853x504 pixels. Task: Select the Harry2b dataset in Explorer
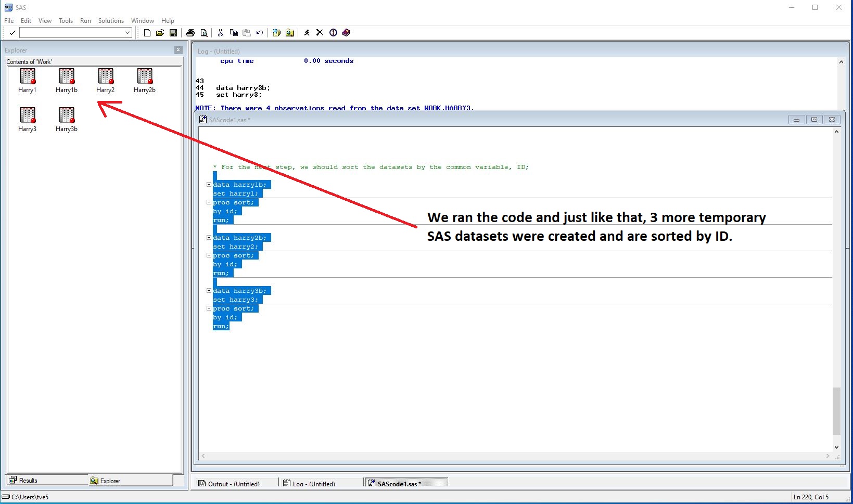tap(144, 77)
